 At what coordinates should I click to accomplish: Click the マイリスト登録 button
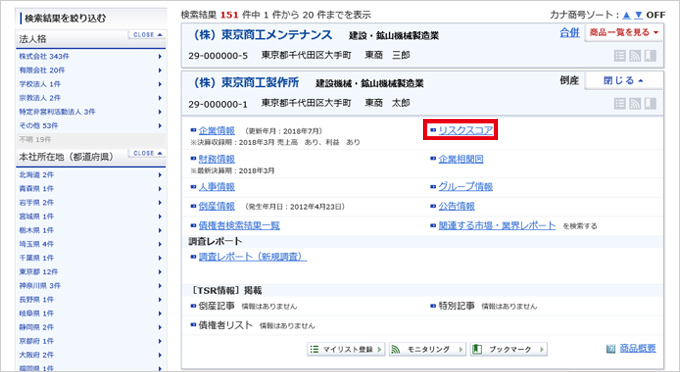346,349
